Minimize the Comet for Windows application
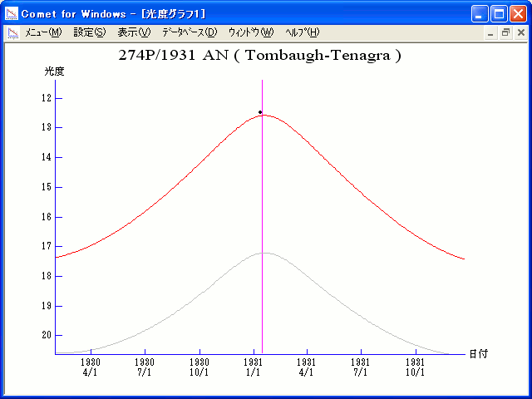Screen dimensions: 532x399 click(480, 13)
